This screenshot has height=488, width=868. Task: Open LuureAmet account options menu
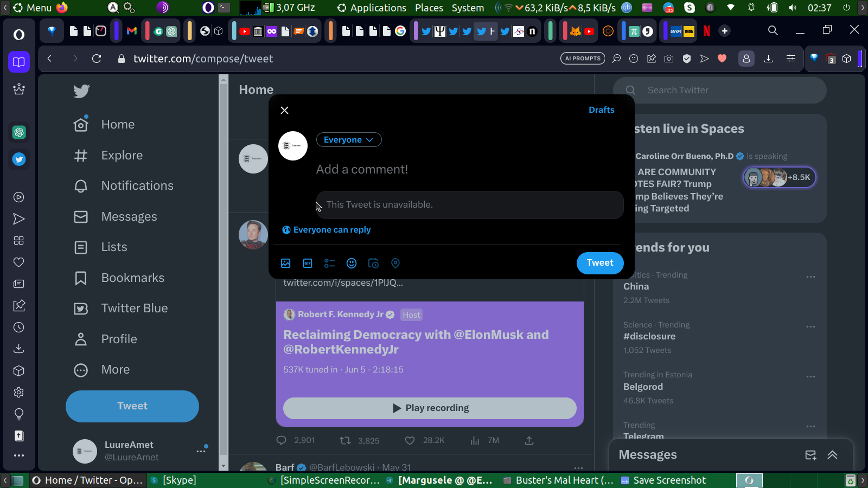tap(201, 451)
